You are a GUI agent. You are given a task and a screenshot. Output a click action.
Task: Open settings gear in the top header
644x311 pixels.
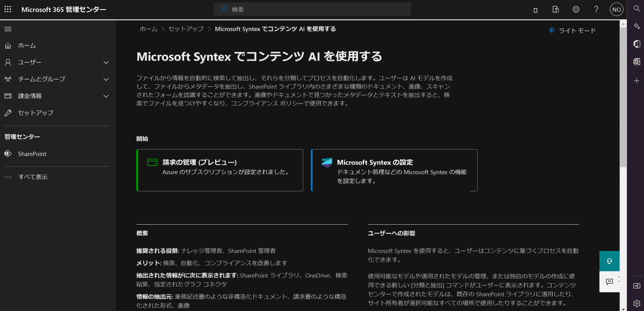point(576,10)
